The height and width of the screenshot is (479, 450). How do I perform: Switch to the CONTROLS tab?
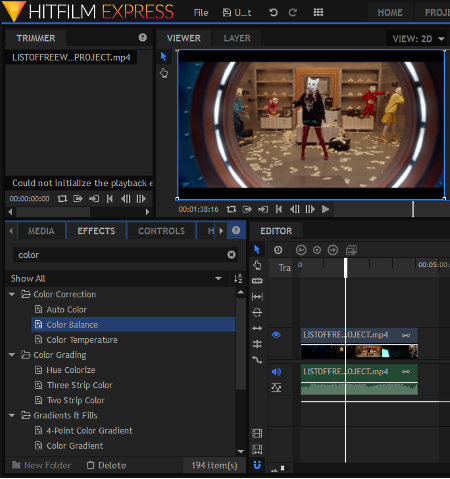click(x=161, y=231)
